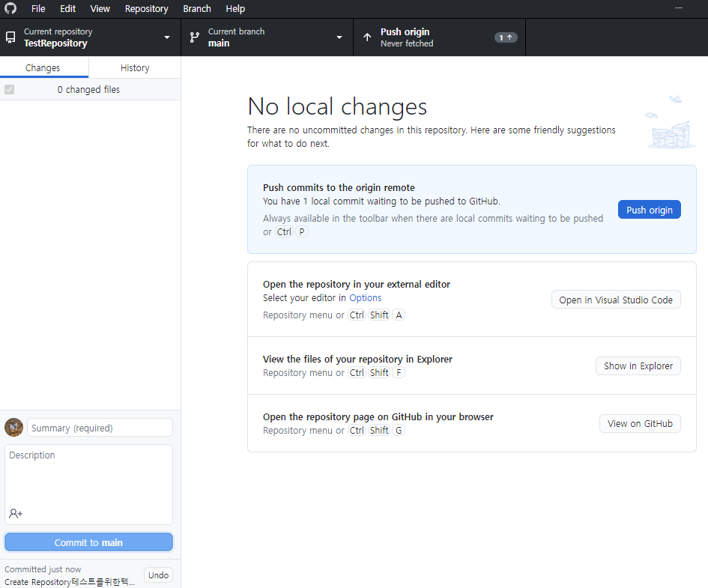This screenshot has height=588, width=708.
Task: Click 'Open the repository page on GitHub' heading
Action: 378,417
